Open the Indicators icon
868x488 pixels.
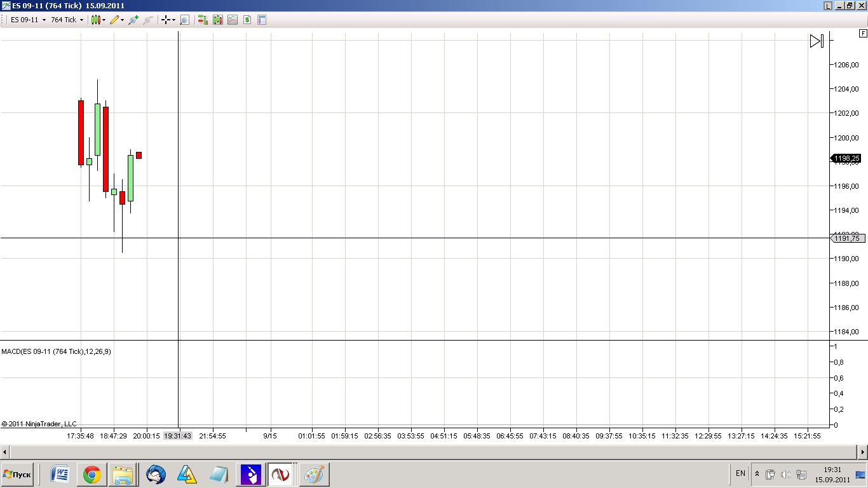tap(233, 20)
